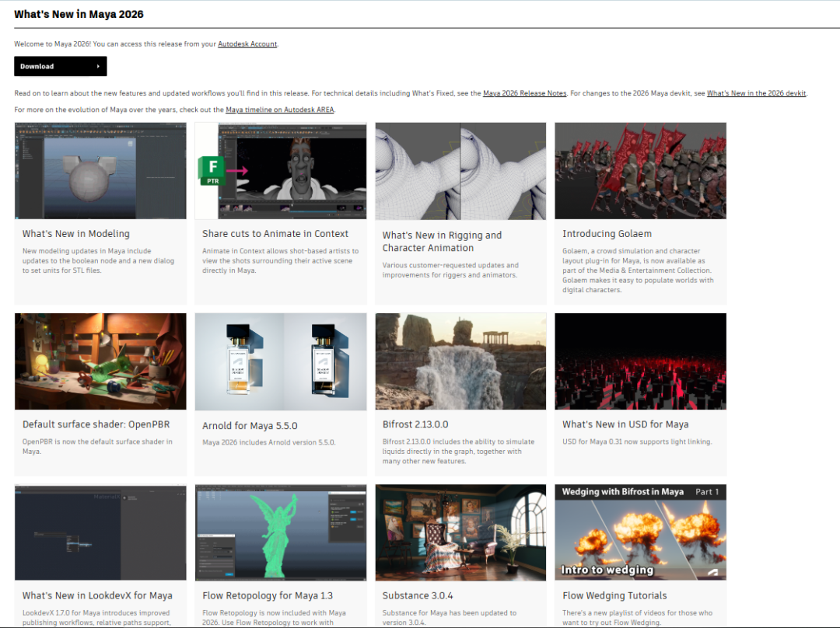Click the OpenPBR workshop scene thumbnail

(x=100, y=361)
